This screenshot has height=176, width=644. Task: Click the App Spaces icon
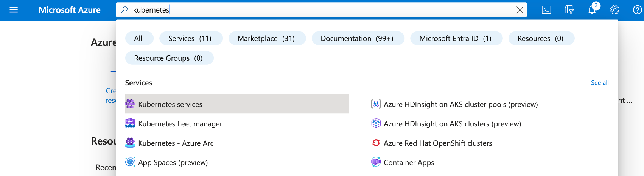coord(130,162)
